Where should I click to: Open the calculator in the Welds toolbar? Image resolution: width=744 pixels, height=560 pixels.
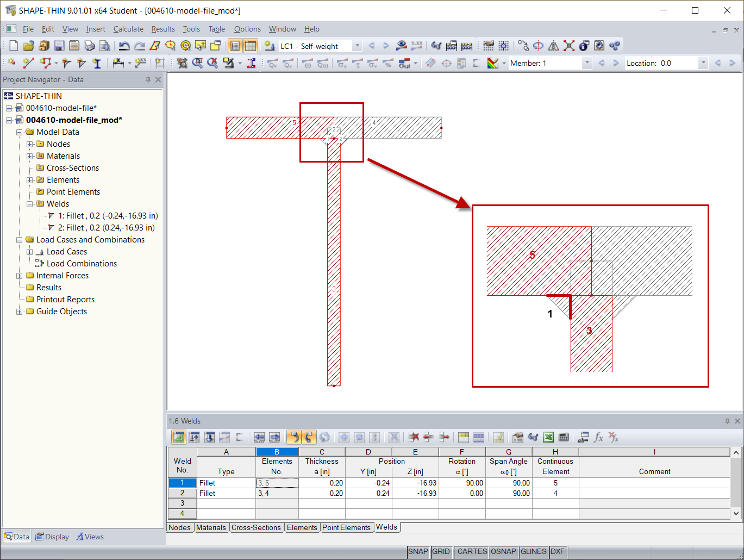pos(564,437)
